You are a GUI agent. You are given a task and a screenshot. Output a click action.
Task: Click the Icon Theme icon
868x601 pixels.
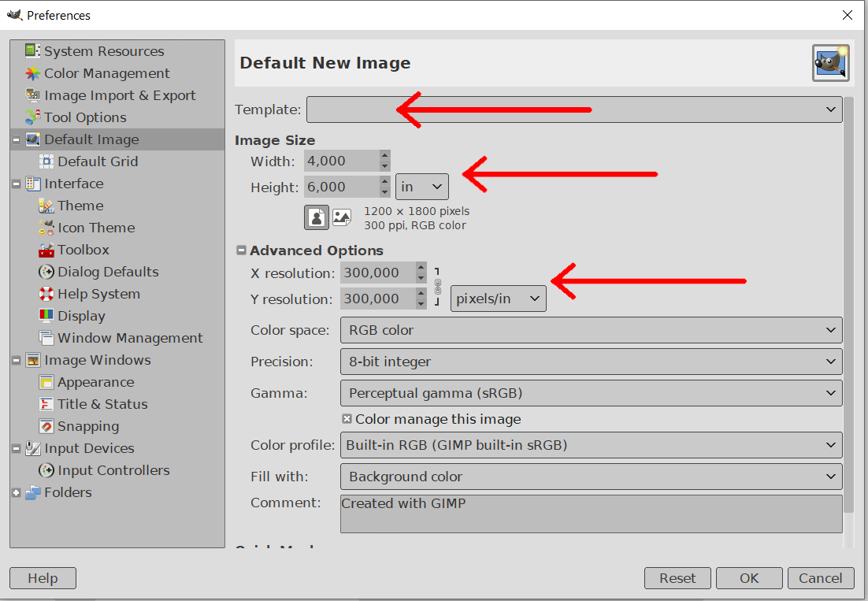(x=46, y=228)
